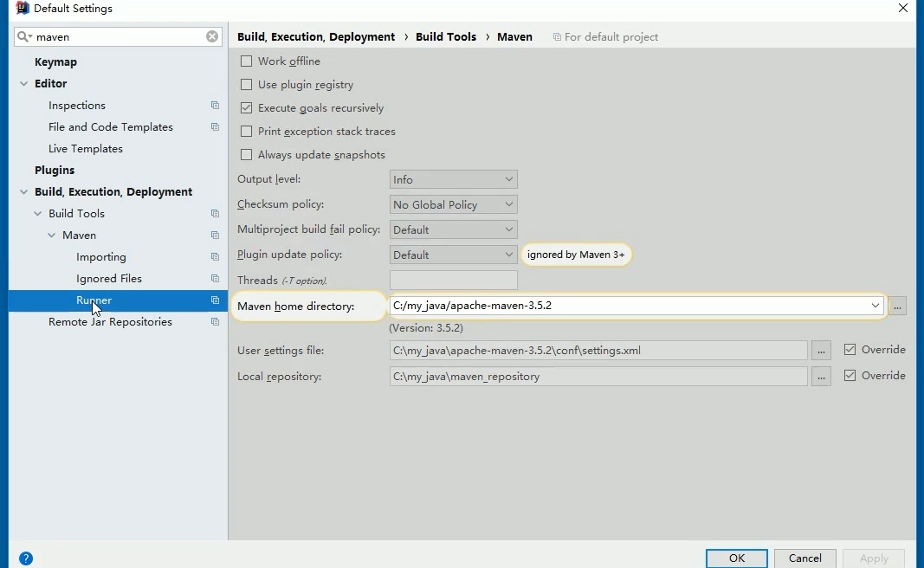Toggle Override for Local repository
This screenshot has width=924, height=568.
(850, 375)
